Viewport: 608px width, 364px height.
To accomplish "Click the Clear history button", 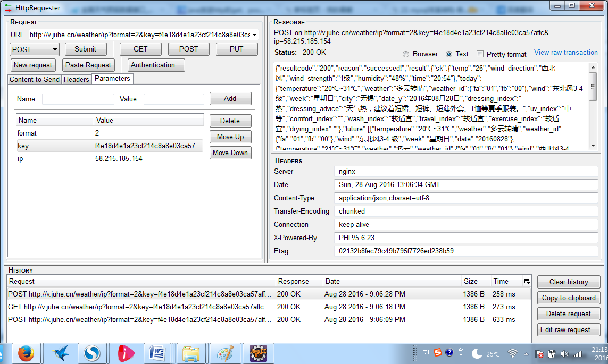I will (569, 282).
